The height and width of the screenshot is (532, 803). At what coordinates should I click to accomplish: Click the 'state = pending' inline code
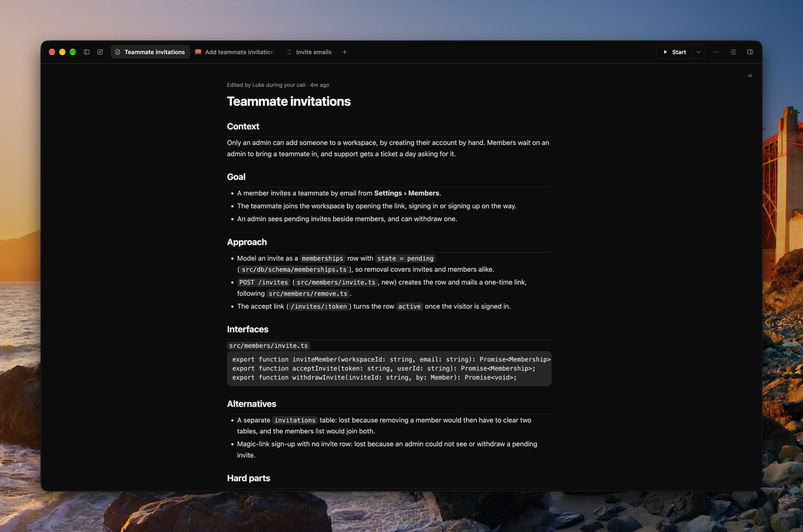[405, 258]
